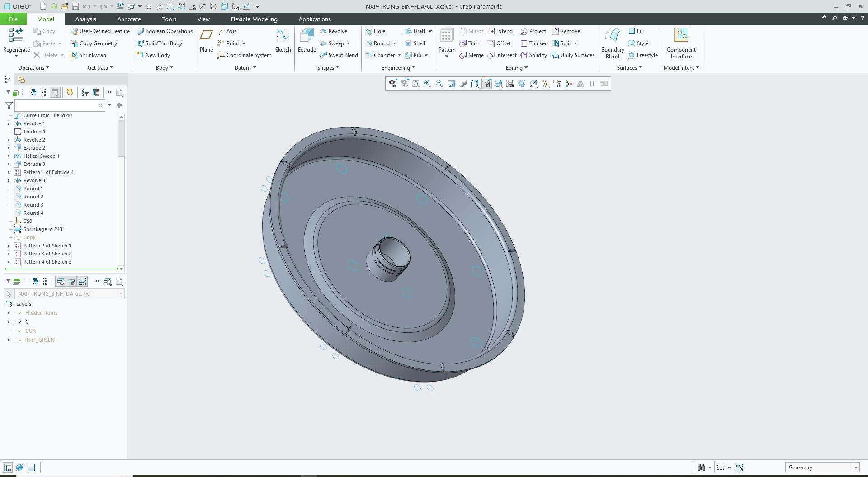Click the Component Interface icon
Viewport: 868px width, 477px height.
[x=681, y=36]
